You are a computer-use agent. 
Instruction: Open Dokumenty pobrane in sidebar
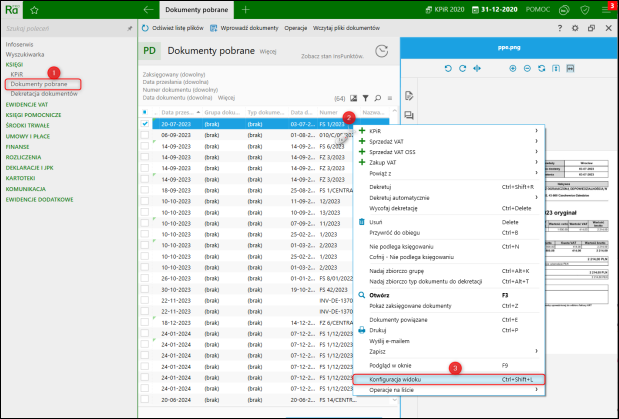(39, 84)
